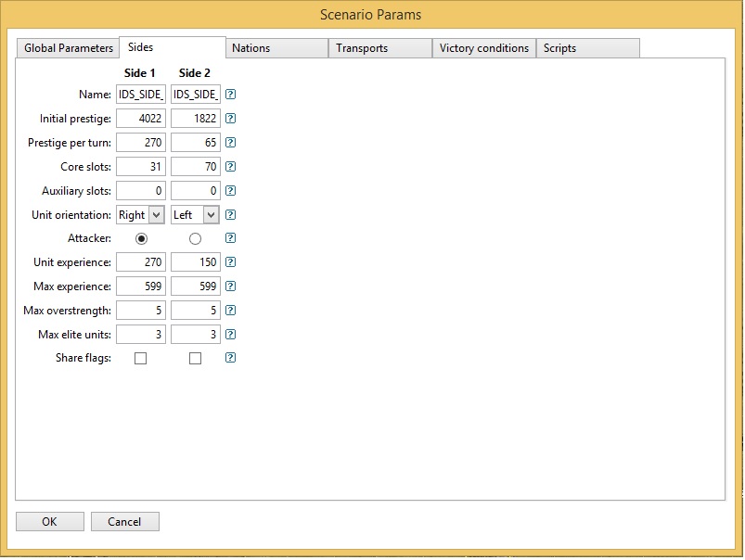Open the Transports tab
Screen dimensions: 745x560
tap(380, 48)
